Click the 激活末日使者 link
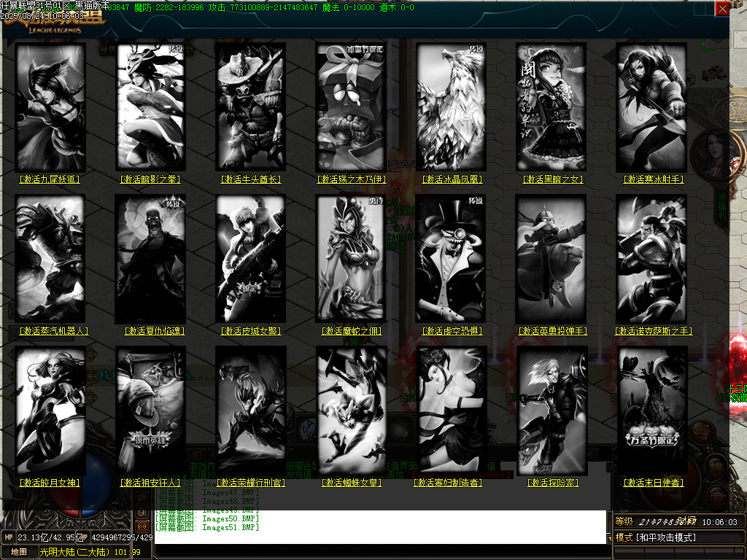This screenshot has width=747, height=560. point(654,483)
